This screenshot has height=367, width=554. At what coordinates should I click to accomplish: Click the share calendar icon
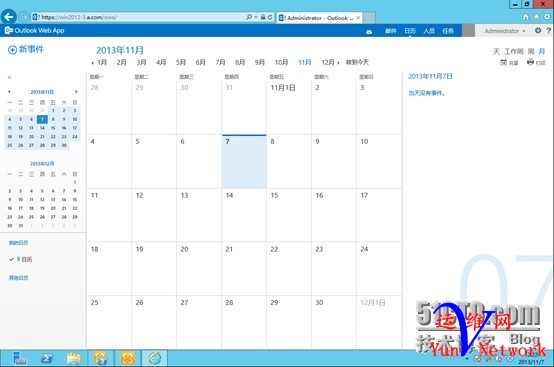[x=509, y=63]
